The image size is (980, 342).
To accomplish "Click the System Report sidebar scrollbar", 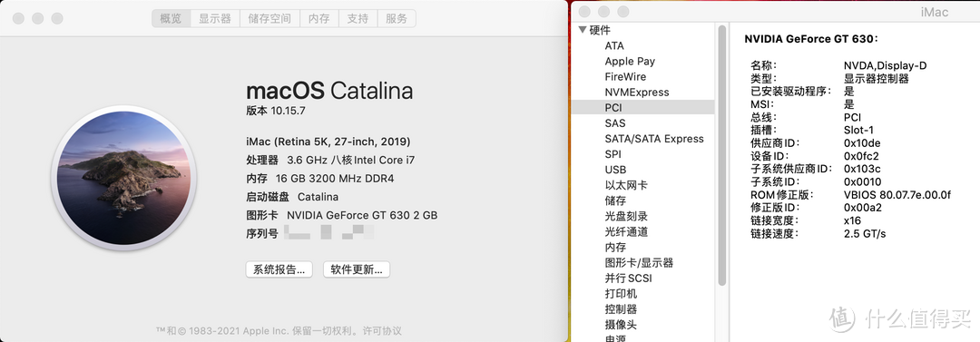I will [x=721, y=156].
